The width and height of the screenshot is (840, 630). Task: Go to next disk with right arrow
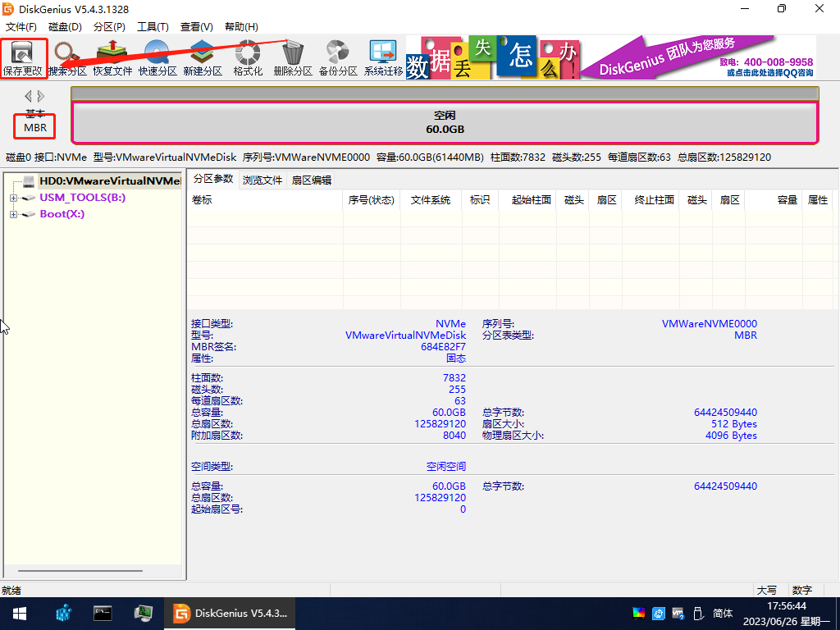[x=41, y=97]
